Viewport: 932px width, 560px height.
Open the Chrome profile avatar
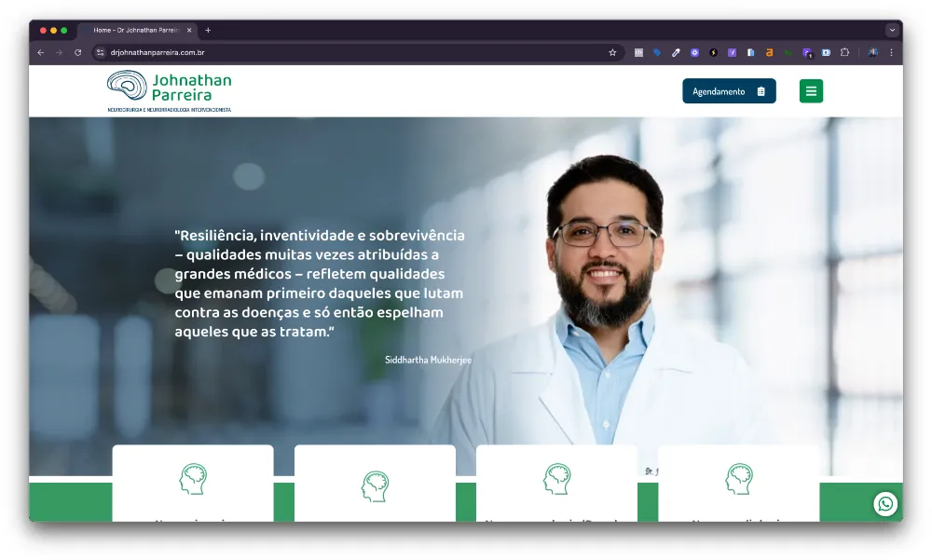click(x=873, y=53)
